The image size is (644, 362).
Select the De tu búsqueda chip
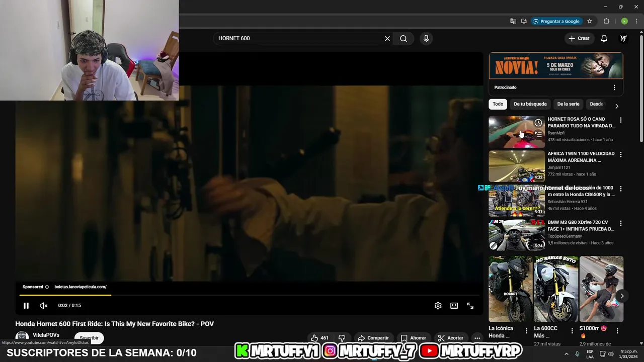530,104
